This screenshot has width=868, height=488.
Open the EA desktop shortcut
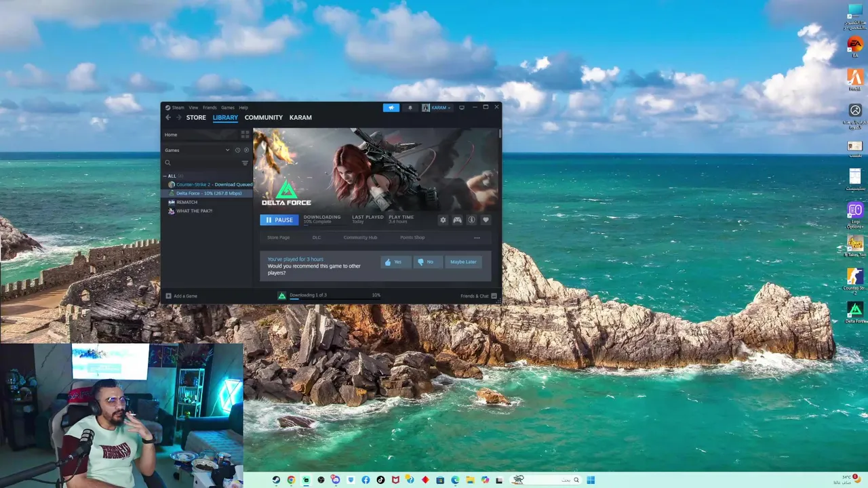[855, 47]
